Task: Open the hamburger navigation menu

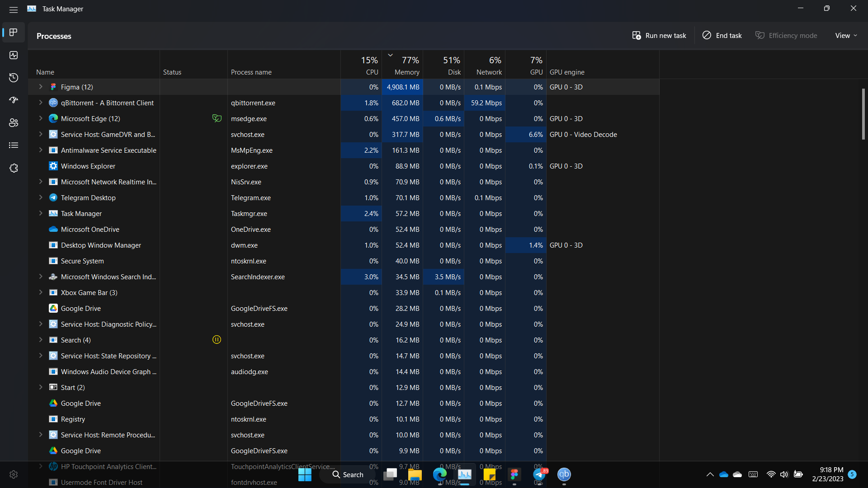Action: click(x=14, y=9)
